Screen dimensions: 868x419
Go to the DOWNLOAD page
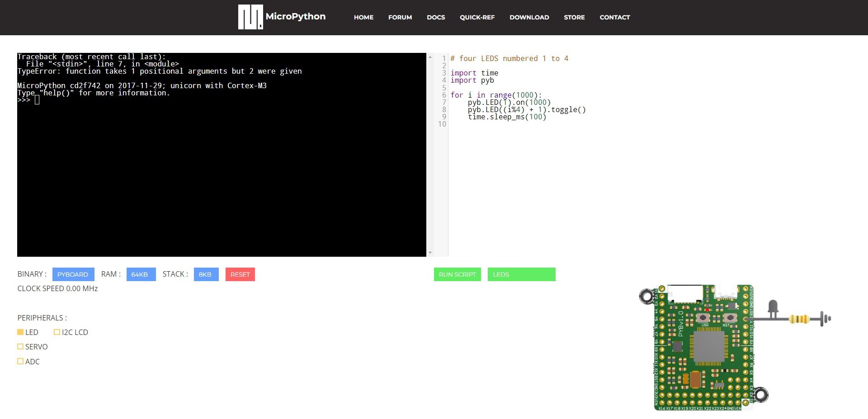pyautogui.click(x=529, y=17)
